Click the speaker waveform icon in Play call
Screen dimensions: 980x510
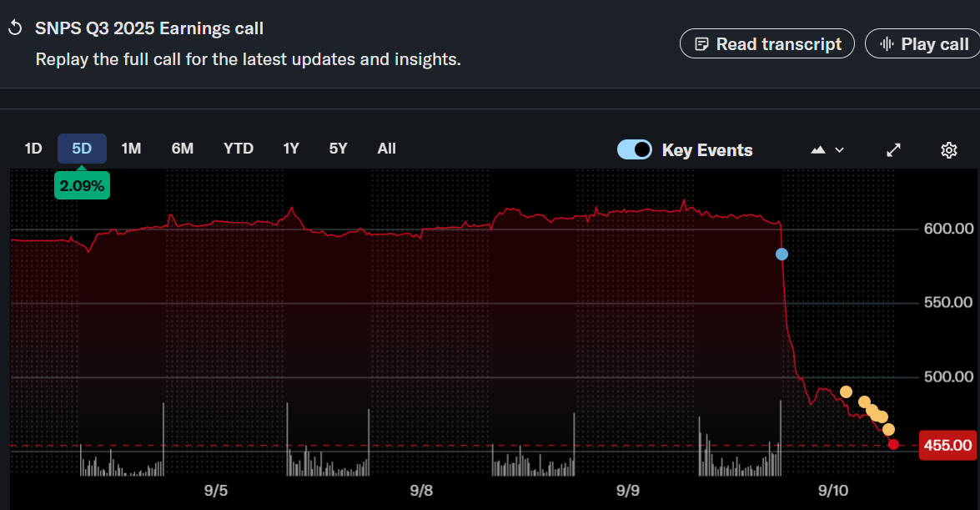(x=887, y=43)
